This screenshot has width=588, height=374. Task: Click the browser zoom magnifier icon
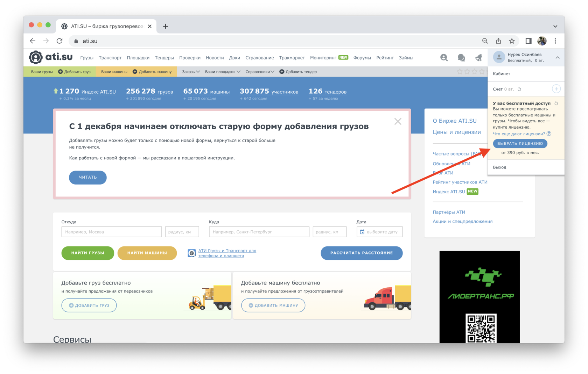[x=485, y=41]
